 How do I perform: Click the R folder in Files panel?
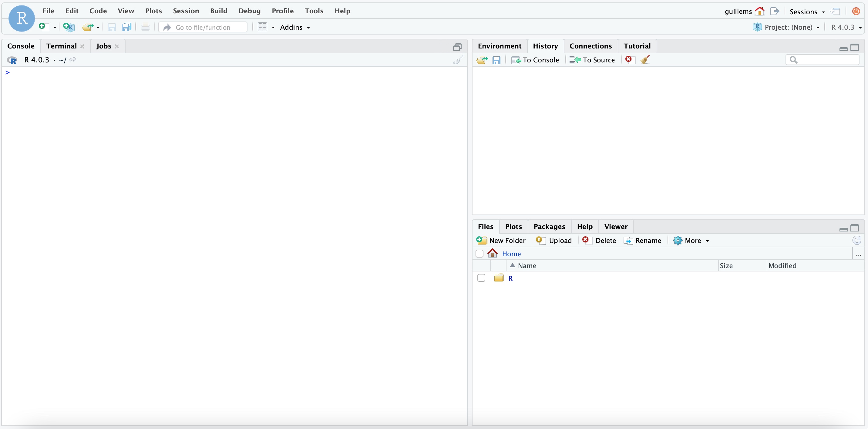510,278
